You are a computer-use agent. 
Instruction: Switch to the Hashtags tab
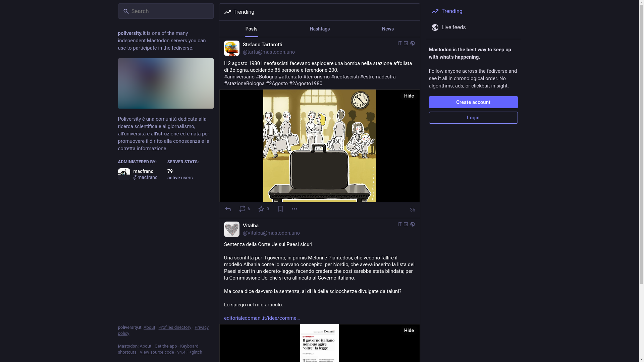tap(320, 29)
